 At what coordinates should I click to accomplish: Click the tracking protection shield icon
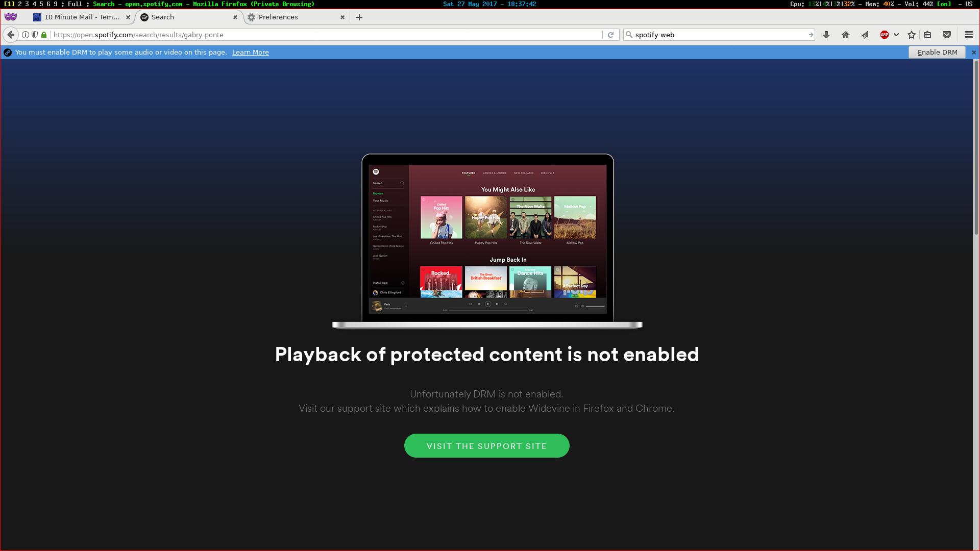pos(34,35)
